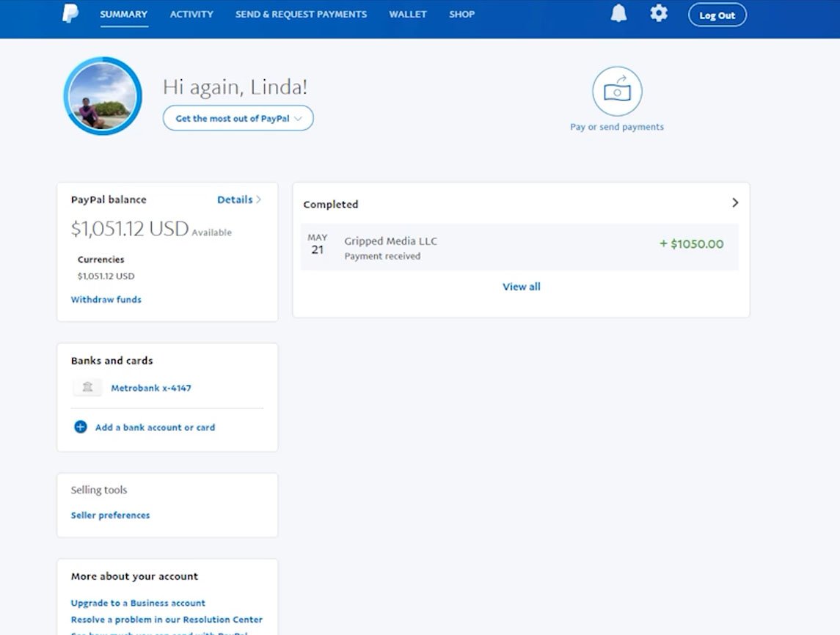This screenshot has width=840, height=635.
Task: Click the plus icon to add a bank
Action: (x=79, y=427)
